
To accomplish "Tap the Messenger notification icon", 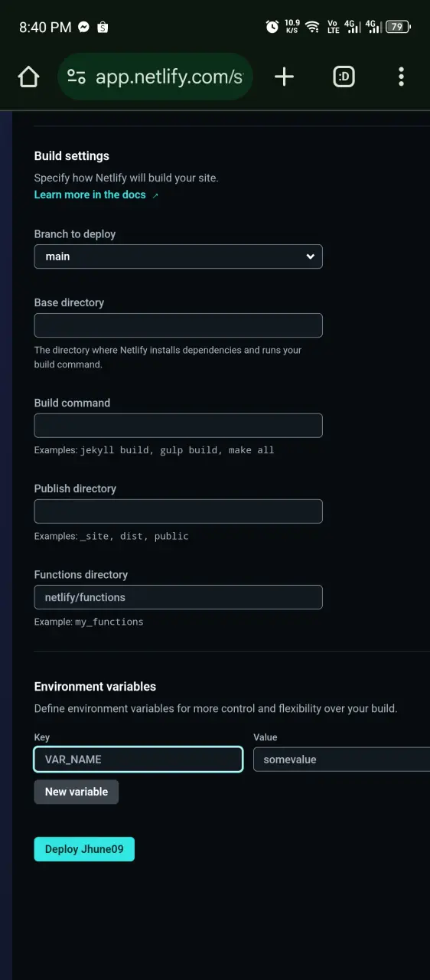I will click(84, 27).
